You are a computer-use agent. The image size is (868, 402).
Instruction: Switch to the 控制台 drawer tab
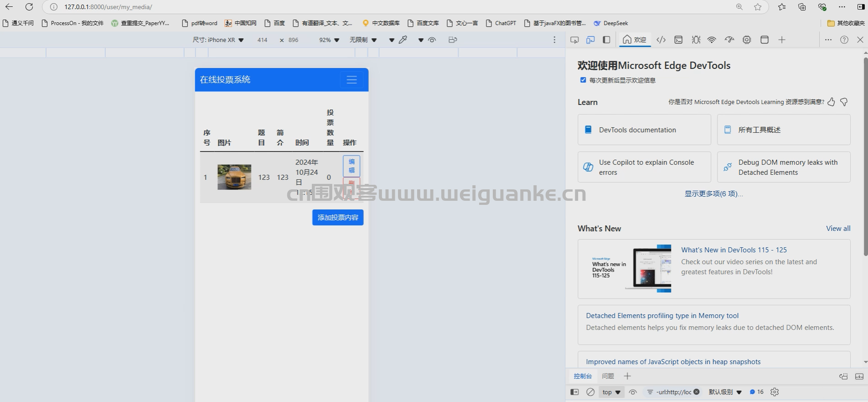583,376
